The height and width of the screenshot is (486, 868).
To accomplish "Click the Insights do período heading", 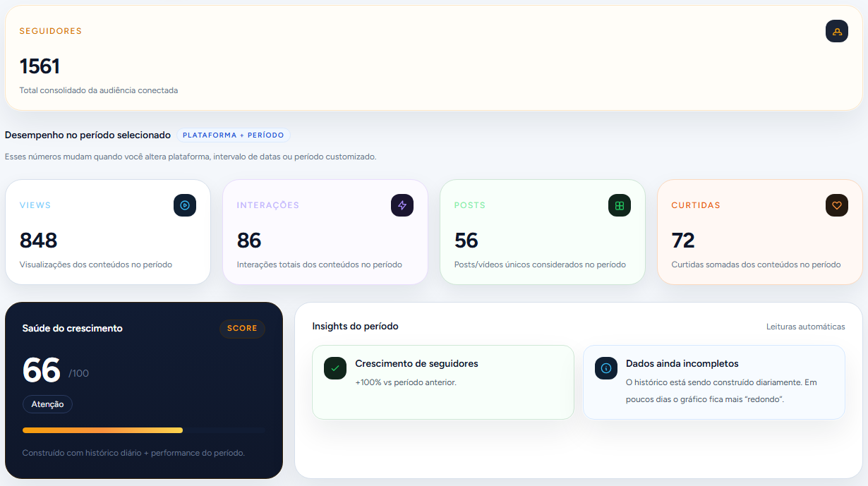I will point(356,327).
